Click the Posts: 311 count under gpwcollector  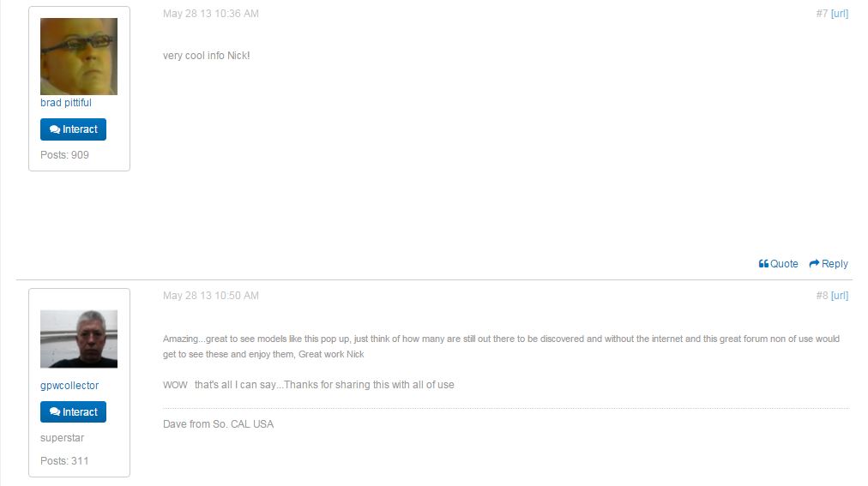[64, 461]
